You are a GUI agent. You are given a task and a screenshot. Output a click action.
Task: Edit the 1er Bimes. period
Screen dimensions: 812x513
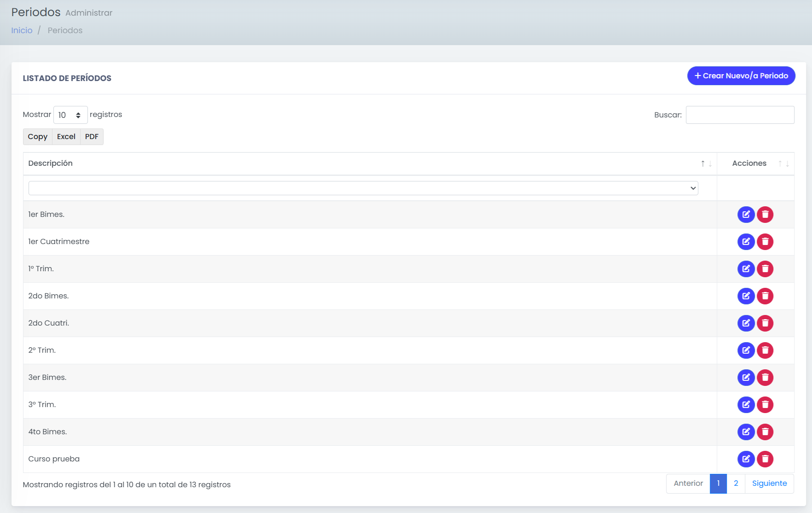coord(746,215)
